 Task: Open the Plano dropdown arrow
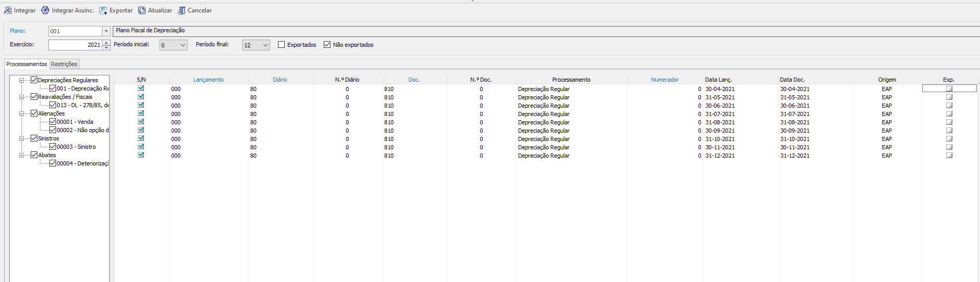tap(106, 31)
